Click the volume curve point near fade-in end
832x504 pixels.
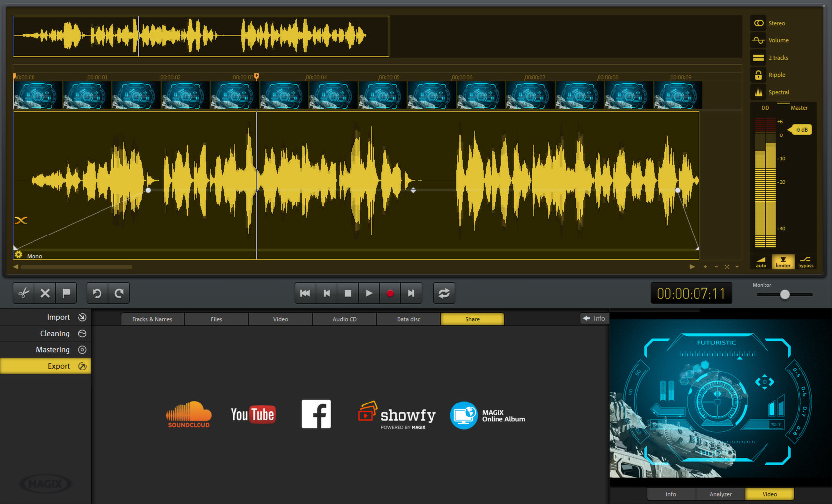click(148, 190)
